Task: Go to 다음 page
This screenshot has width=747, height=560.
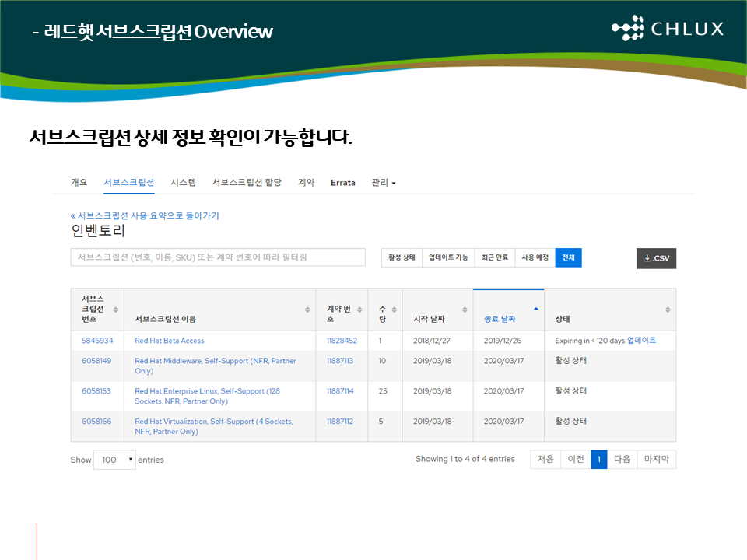Action: pyautogui.click(x=622, y=459)
